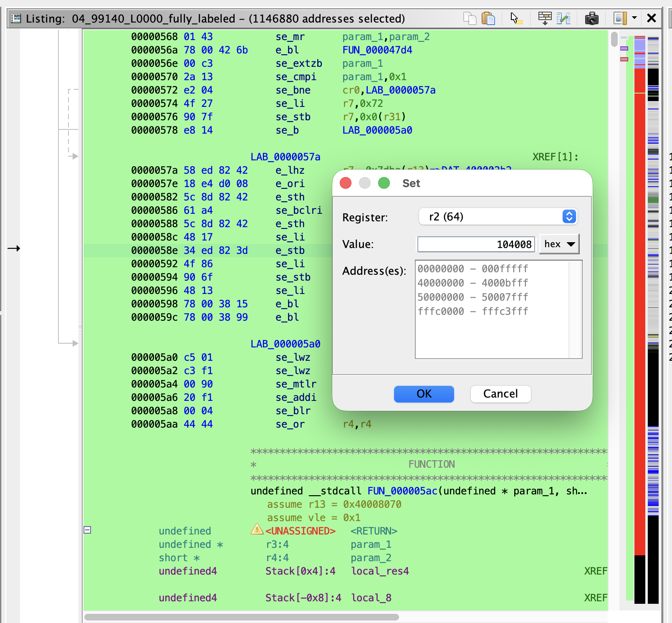Open the browser field editor icon
The height and width of the screenshot is (623, 672).
click(545, 18)
